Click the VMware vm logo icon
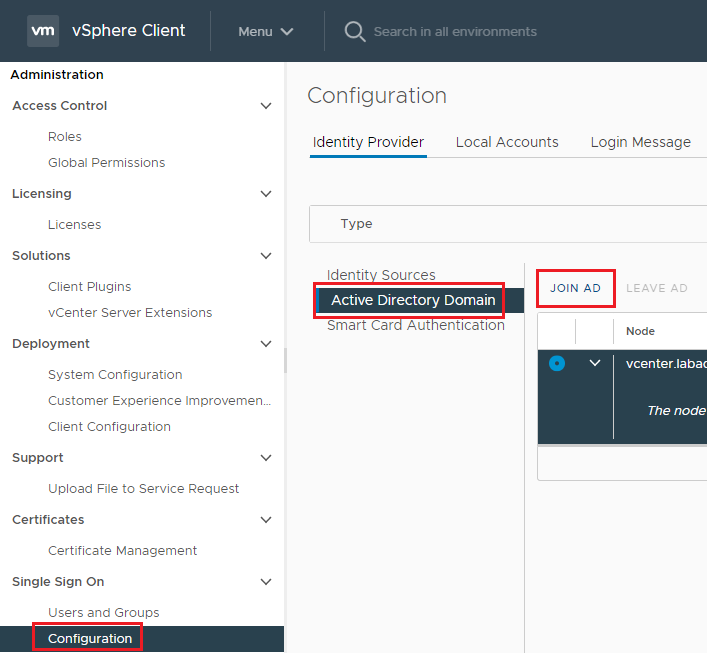 [x=43, y=31]
